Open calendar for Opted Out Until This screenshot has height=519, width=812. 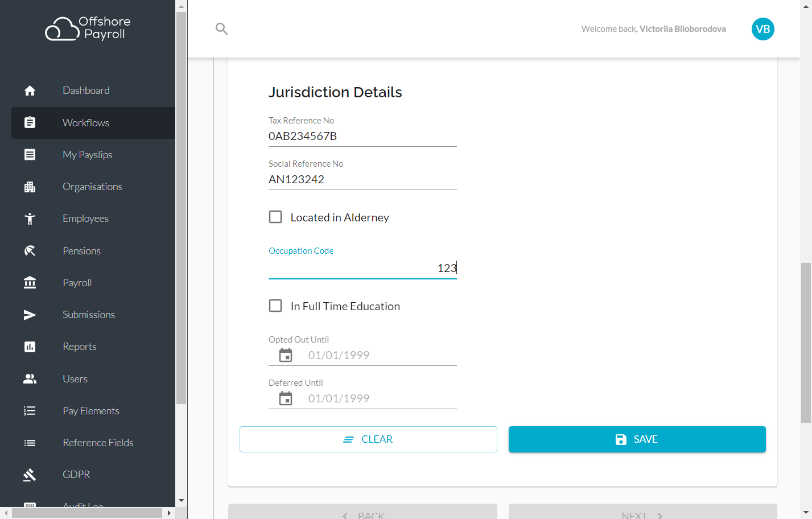286,355
